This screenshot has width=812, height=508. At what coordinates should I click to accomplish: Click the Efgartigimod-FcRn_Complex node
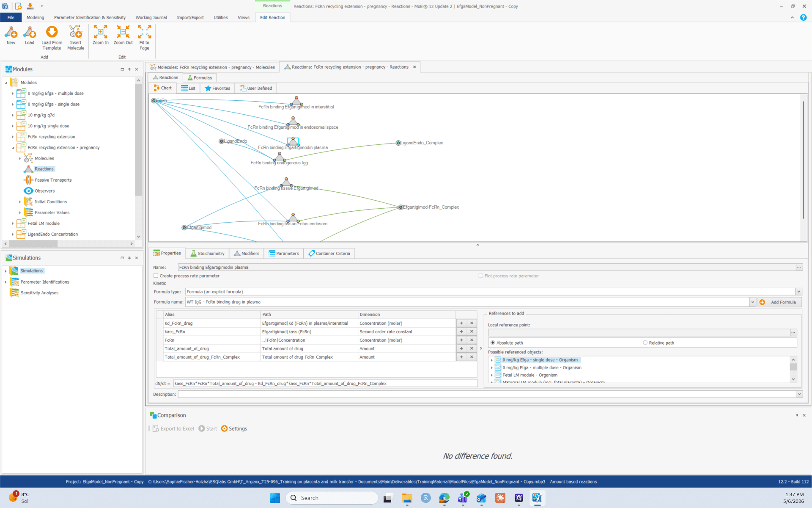[x=401, y=207]
